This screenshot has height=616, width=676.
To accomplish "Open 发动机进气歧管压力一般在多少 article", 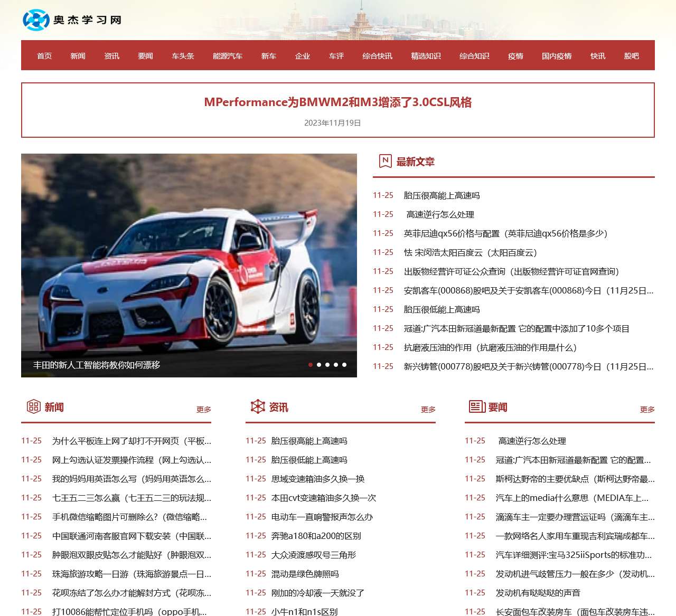I will coord(575,574).
